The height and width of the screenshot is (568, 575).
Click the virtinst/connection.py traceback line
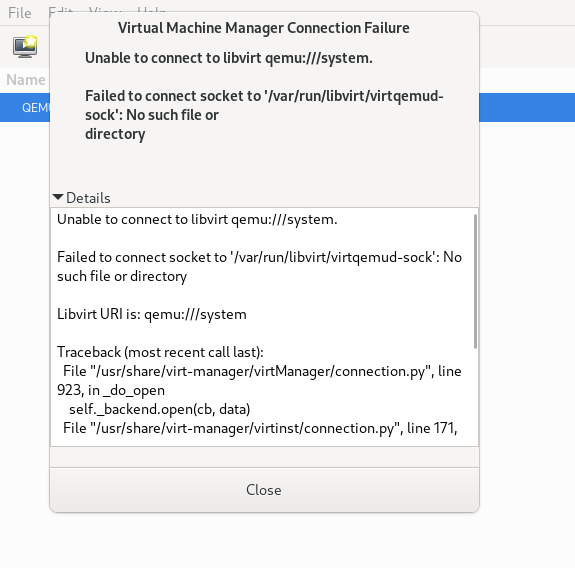coord(260,428)
